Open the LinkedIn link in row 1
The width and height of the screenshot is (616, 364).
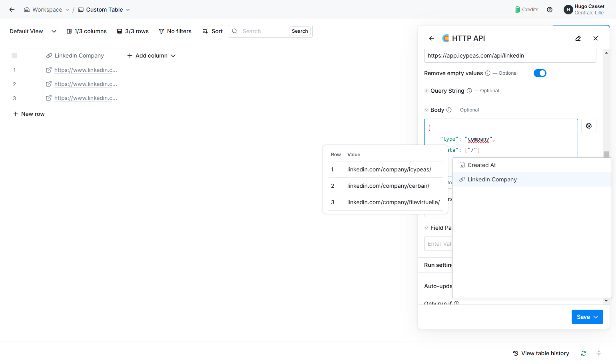(x=86, y=70)
